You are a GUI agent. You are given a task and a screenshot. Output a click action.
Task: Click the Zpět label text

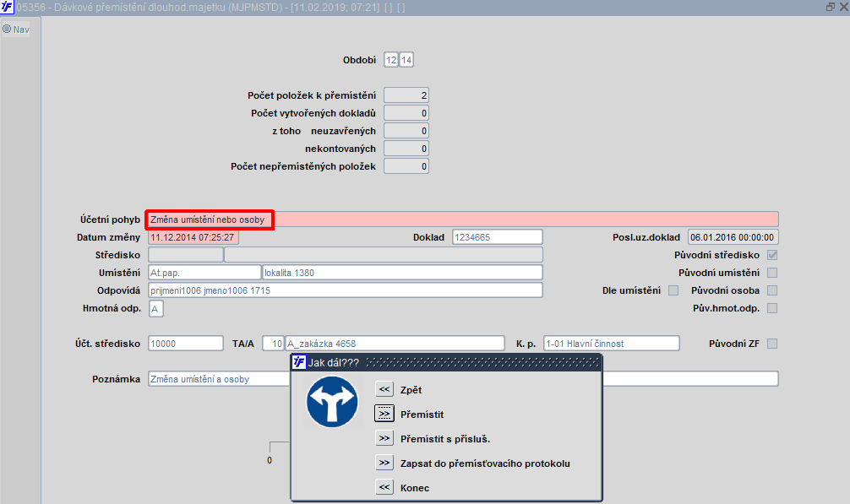pyautogui.click(x=411, y=390)
